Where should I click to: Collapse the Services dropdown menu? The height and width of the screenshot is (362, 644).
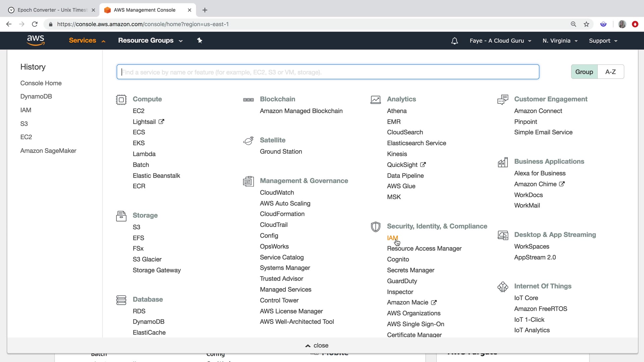click(x=87, y=41)
